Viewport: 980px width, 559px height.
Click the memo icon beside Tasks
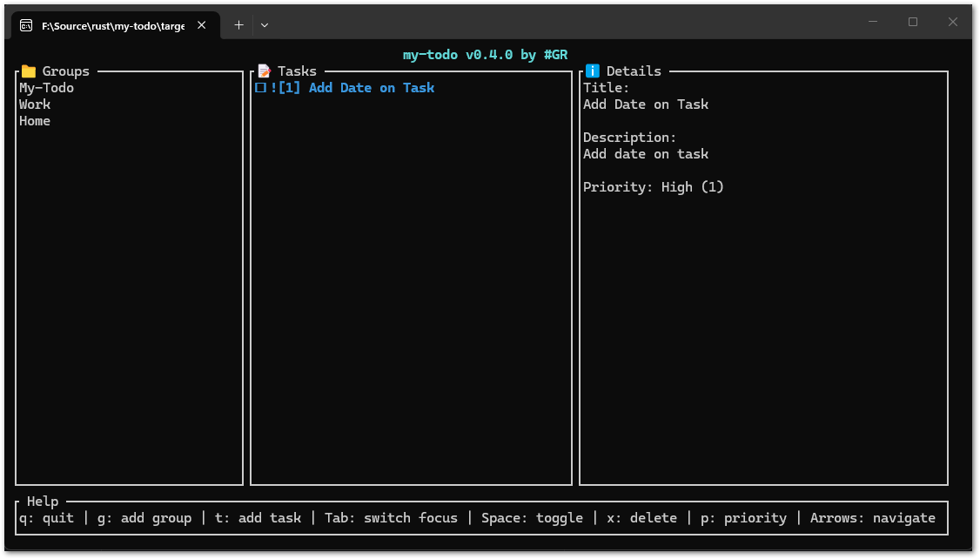(x=264, y=71)
